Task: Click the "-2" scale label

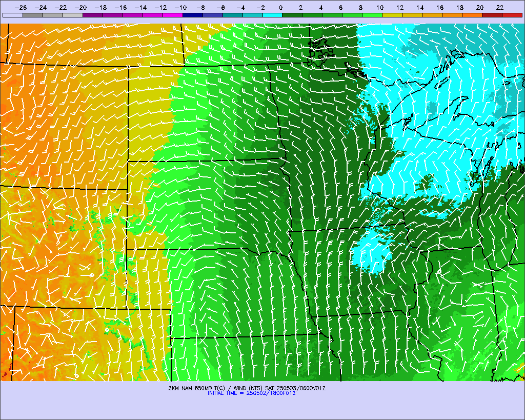Action: tap(260, 7)
